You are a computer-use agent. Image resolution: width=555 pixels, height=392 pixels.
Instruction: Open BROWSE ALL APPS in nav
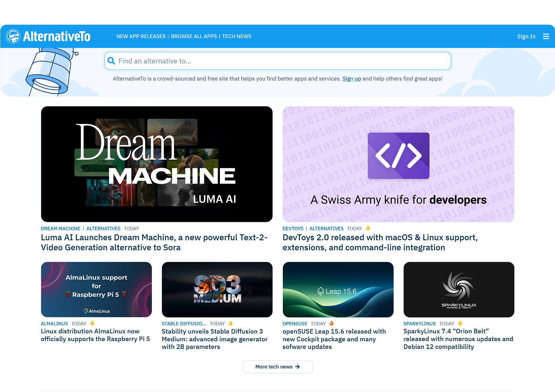[x=194, y=37]
